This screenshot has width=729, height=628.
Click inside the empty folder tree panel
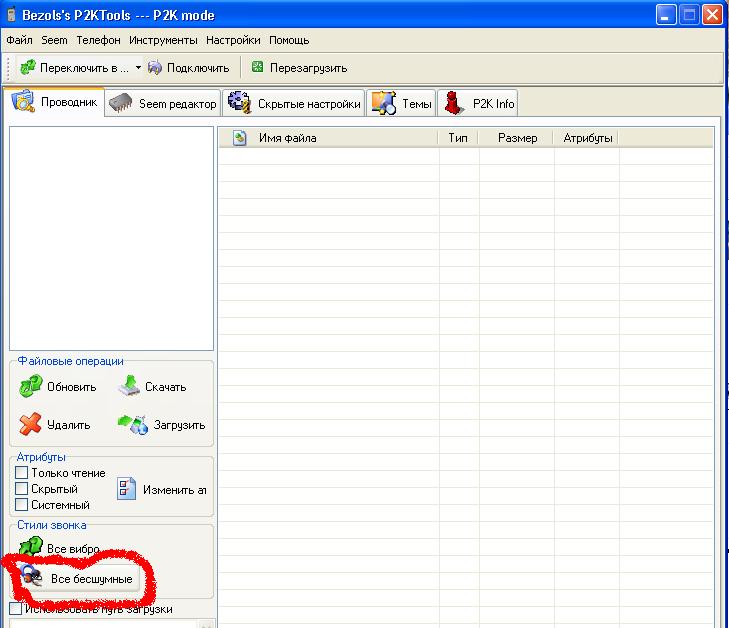pos(112,238)
